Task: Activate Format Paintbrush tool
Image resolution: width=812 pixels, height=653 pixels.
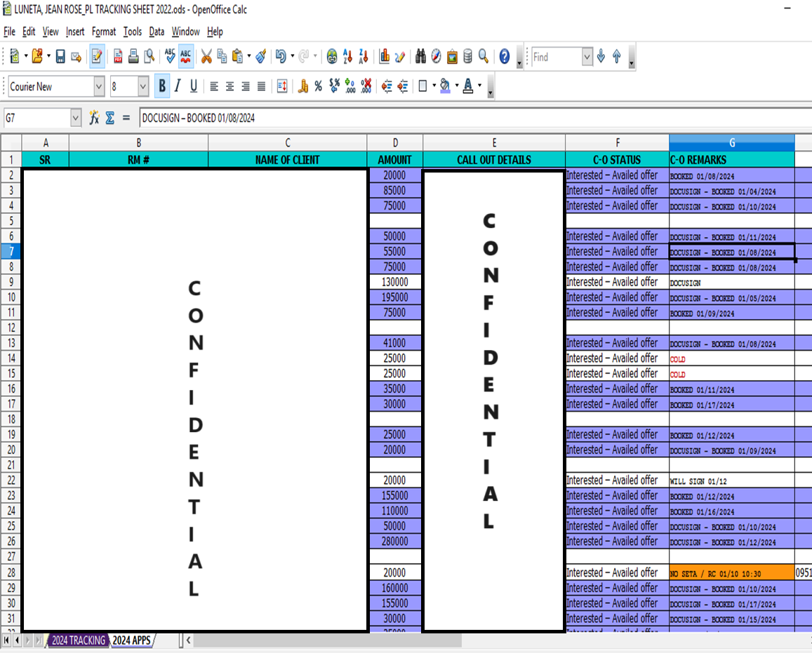Action: (x=261, y=56)
